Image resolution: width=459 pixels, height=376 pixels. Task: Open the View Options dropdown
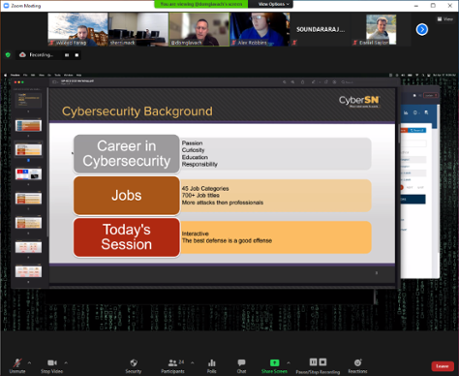[x=273, y=4]
